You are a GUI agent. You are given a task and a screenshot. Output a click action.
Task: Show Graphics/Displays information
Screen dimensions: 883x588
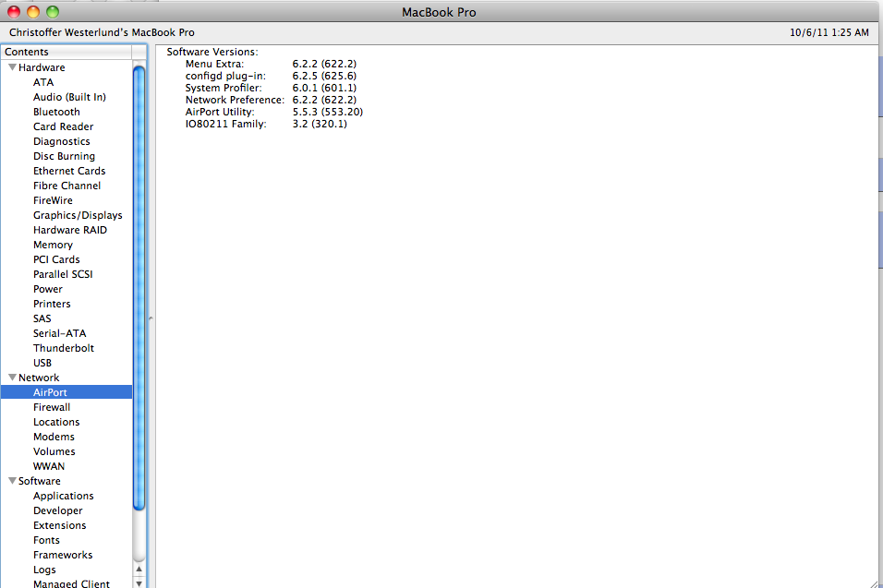tap(78, 215)
